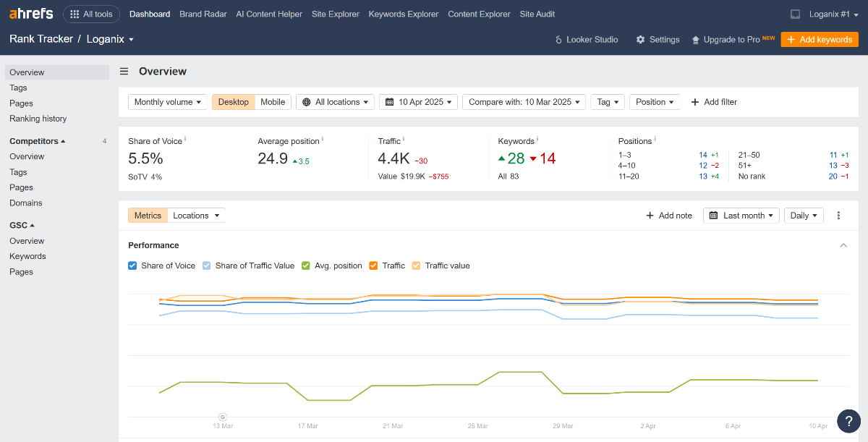Open the Tag filter dropdown

608,102
